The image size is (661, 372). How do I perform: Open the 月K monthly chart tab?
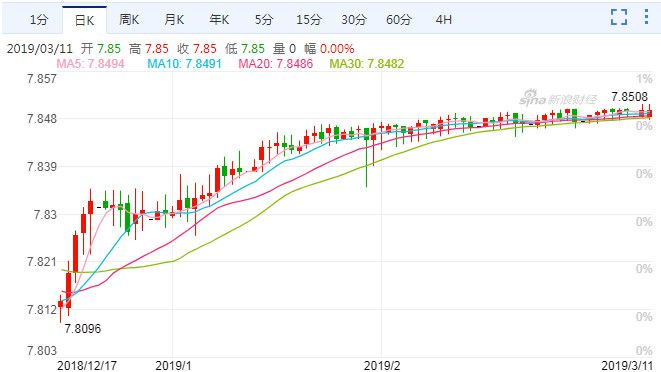(x=174, y=19)
